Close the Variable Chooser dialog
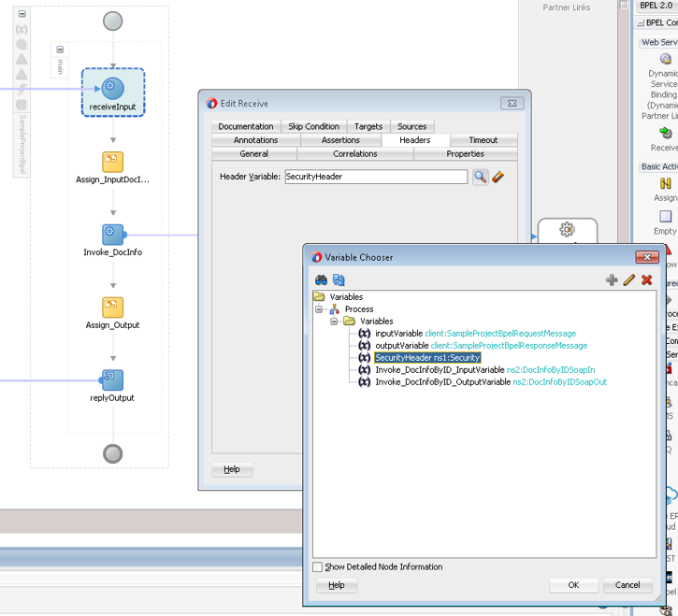The image size is (678, 616). (647, 257)
